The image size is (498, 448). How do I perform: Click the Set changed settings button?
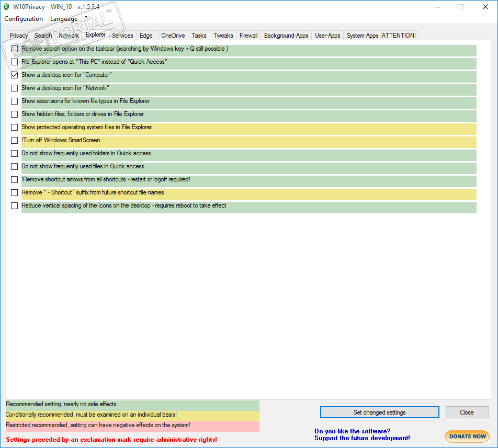pos(380,412)
